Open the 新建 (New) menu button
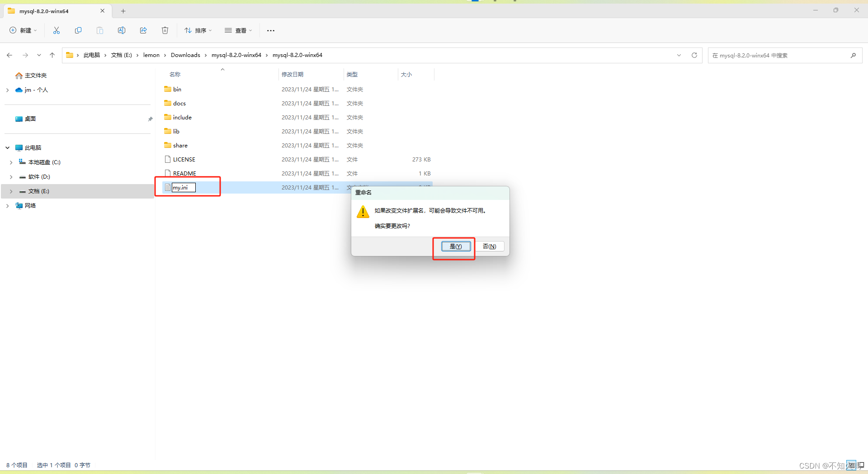868x474 pixels. 23,30
